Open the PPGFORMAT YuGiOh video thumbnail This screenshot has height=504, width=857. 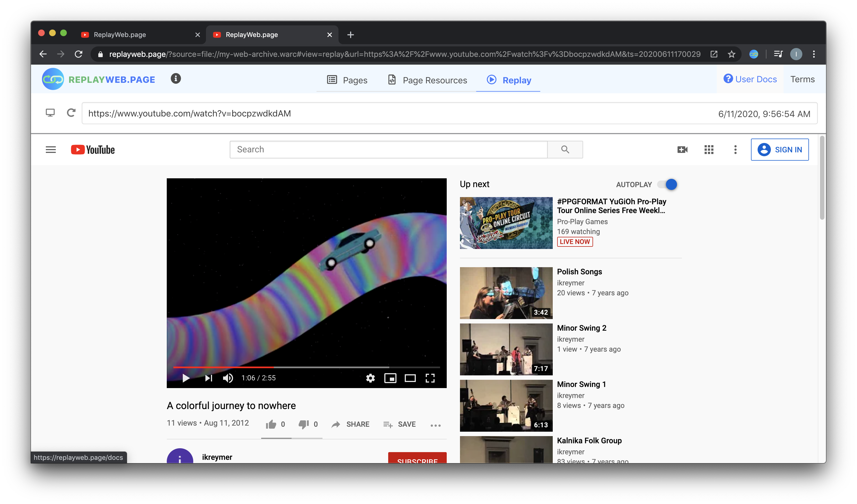(x=506, y=223)
